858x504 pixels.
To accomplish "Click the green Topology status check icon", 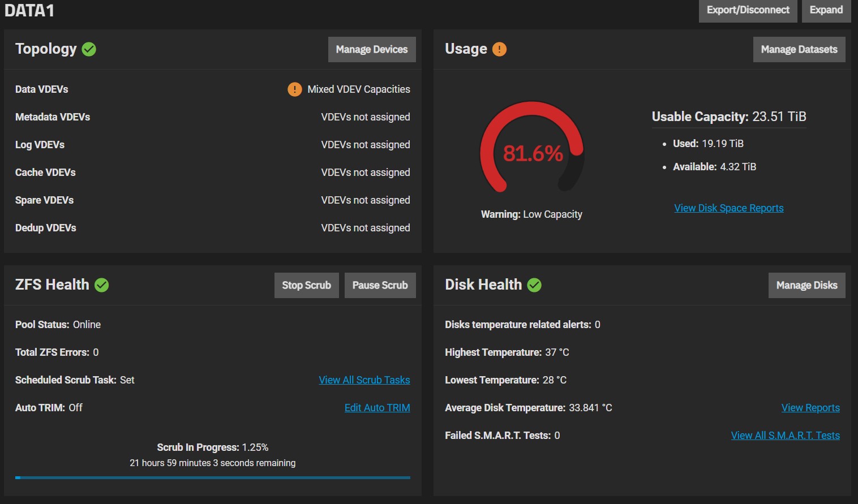I will [89, 49].
